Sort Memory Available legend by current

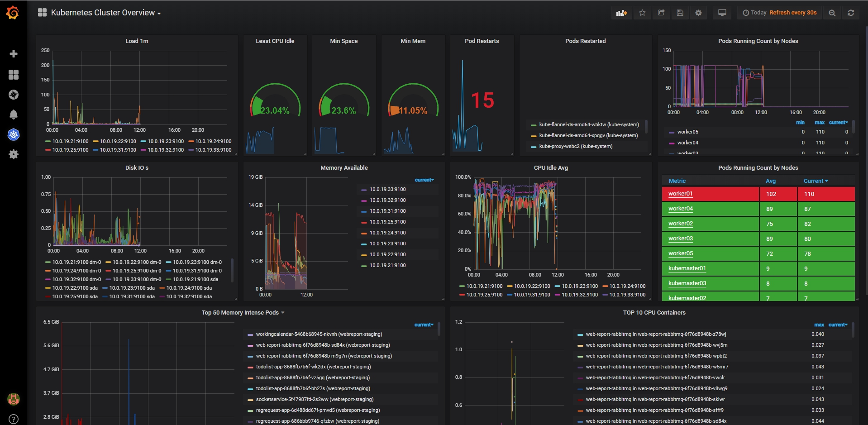(x=424, y=180)
